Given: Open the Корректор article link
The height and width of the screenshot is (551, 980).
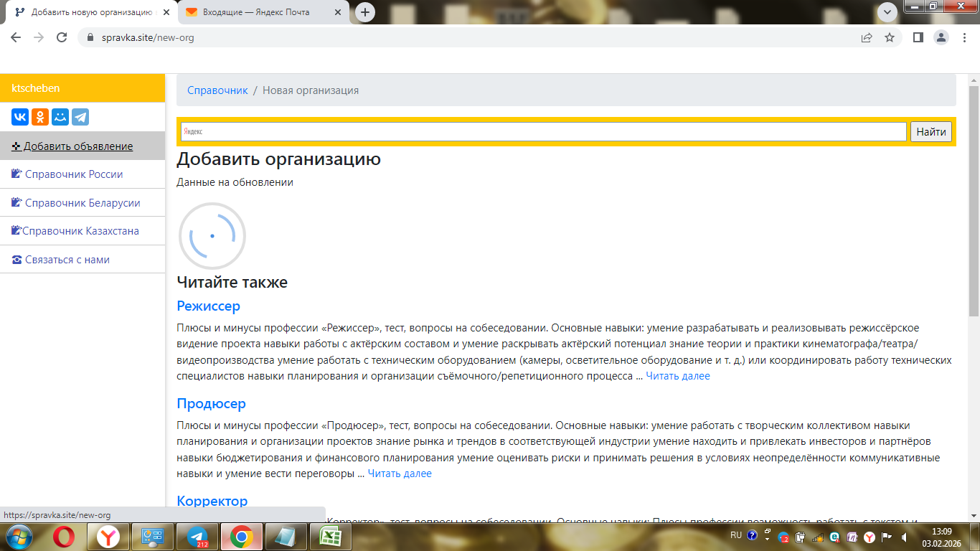Looking at the screenshot, I should 212,501.
